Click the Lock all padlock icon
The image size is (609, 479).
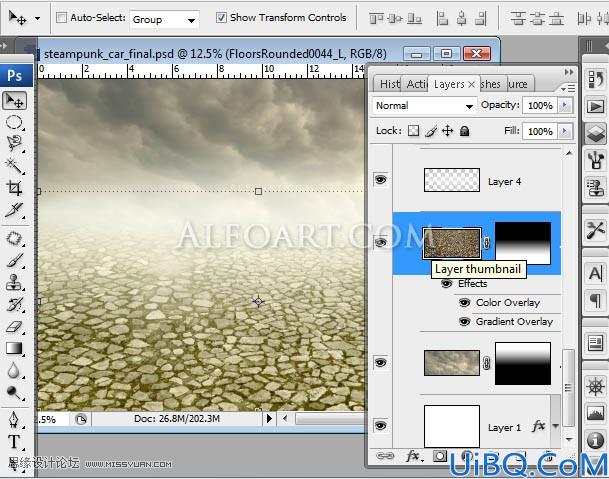464,131
